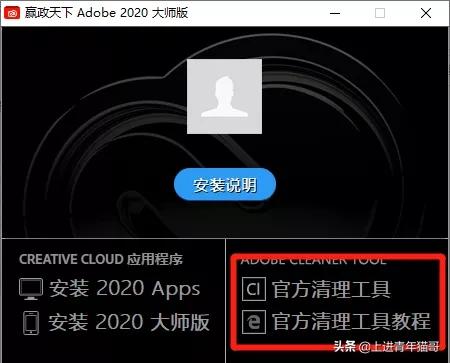This screenshot has height=363, width=450.
Task: Launch 官方清理工具 official cleaner tool
Action: pos(331,289)
